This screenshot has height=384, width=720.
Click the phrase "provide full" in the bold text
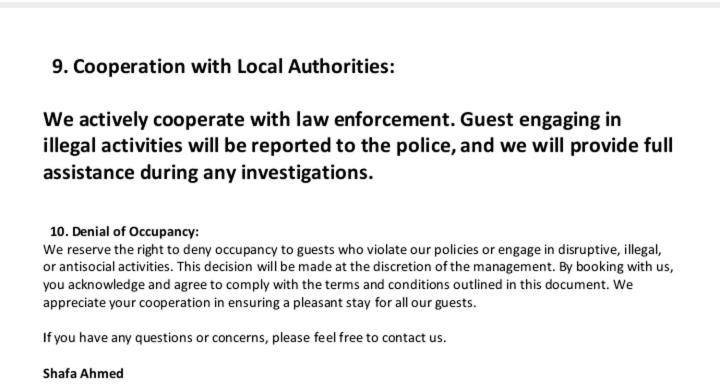coord(621,146)
